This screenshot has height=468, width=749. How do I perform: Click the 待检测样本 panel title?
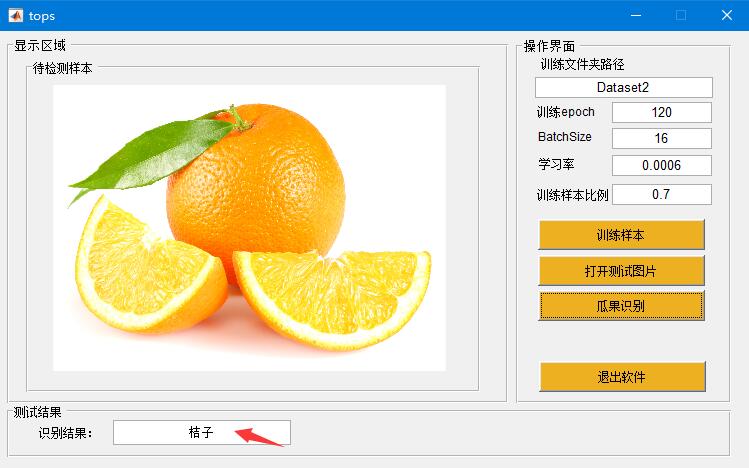point(62,68)
